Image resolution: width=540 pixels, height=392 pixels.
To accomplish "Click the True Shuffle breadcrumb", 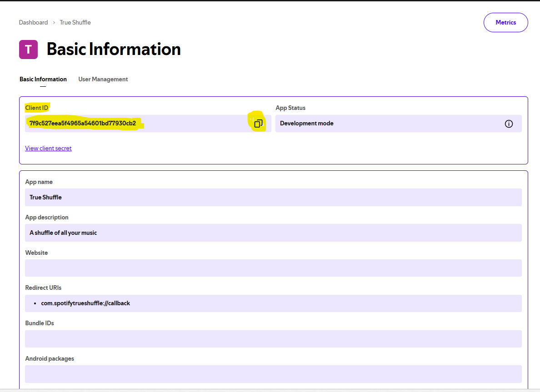I will 75,22.
